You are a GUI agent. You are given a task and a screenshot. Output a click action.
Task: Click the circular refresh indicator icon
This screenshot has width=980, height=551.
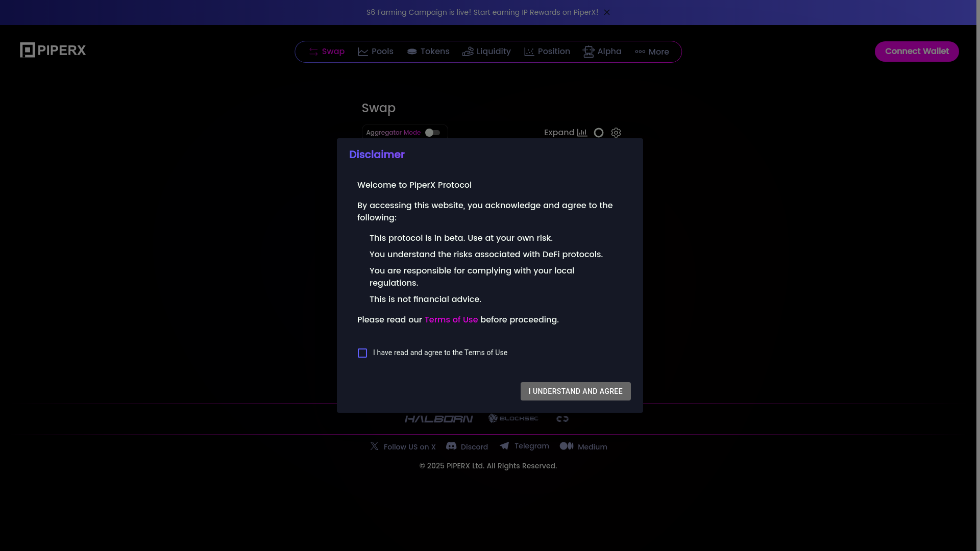coord(599,133)
